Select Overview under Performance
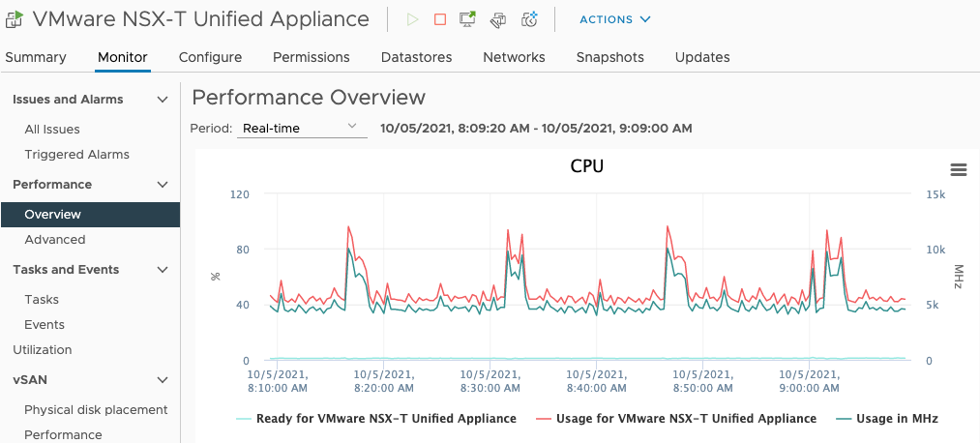Screen dimensions: 980x443 [90, 215]
